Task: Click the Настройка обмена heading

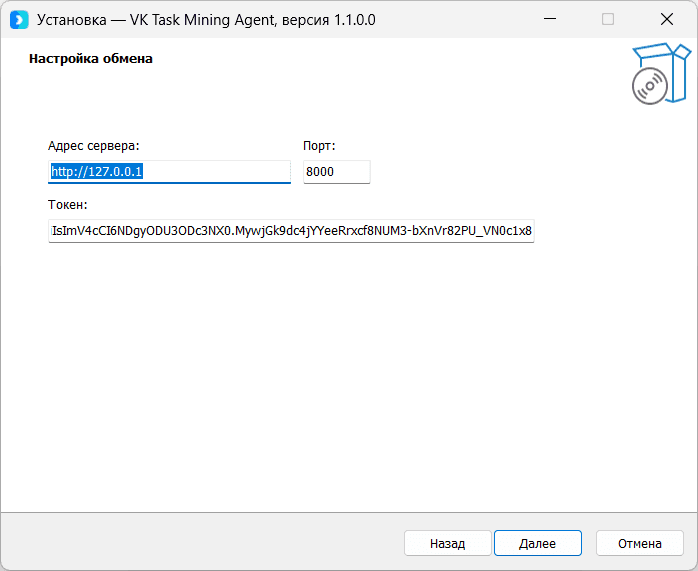Action: point(91,59)
